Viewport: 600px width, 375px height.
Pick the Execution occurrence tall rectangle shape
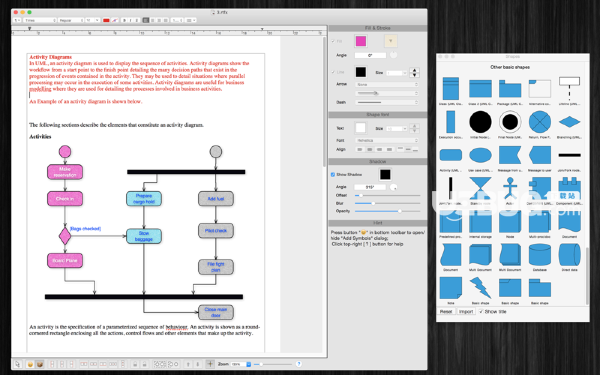pyautogui.click(x=451, y=122)
